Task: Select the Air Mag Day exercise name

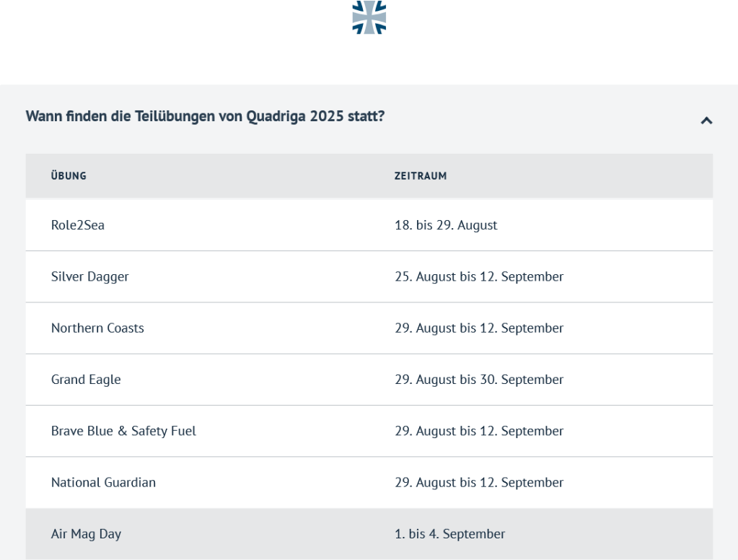Action: [86, 534]
